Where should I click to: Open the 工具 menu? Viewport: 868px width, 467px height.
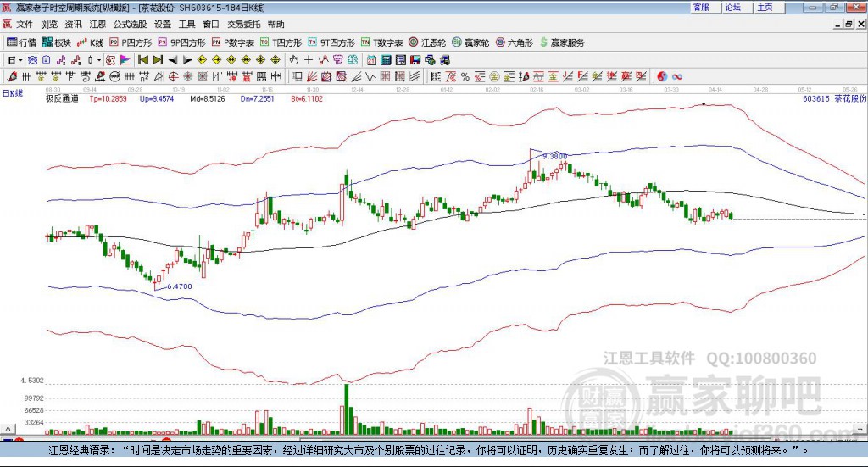(186, 25)
